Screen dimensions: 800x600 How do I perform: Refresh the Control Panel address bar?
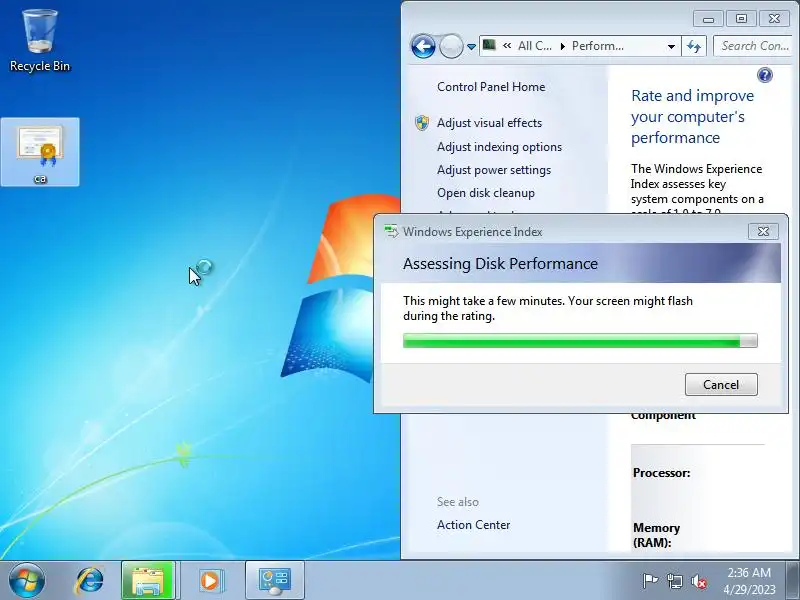coord(694,46)
